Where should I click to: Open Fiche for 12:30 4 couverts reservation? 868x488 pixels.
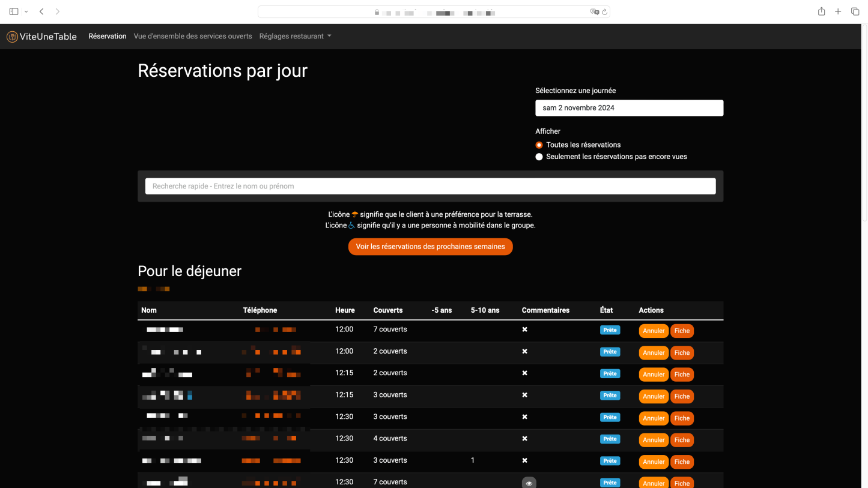682,440
